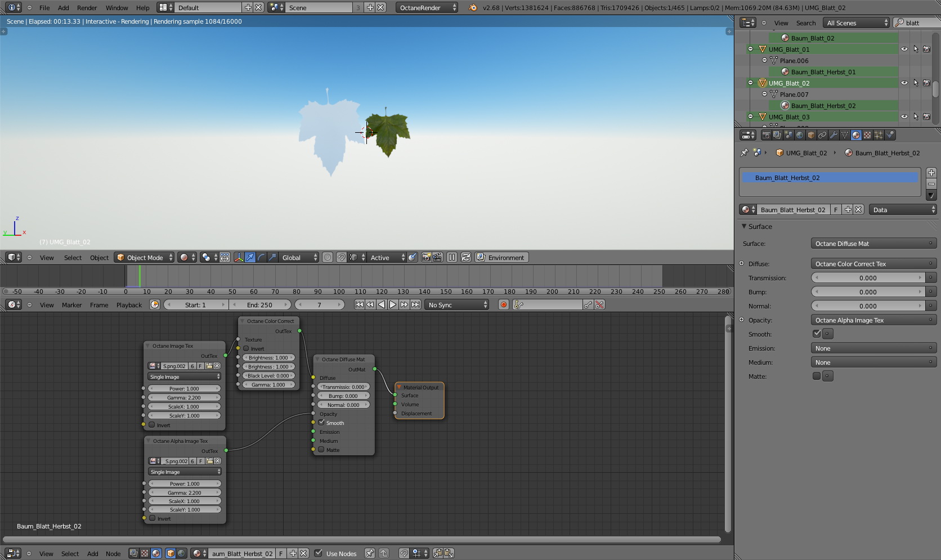The image size is (941, 560).
Task: Open the timeline Marker menu
Action: pyautogui.click(x=71, y=305)
